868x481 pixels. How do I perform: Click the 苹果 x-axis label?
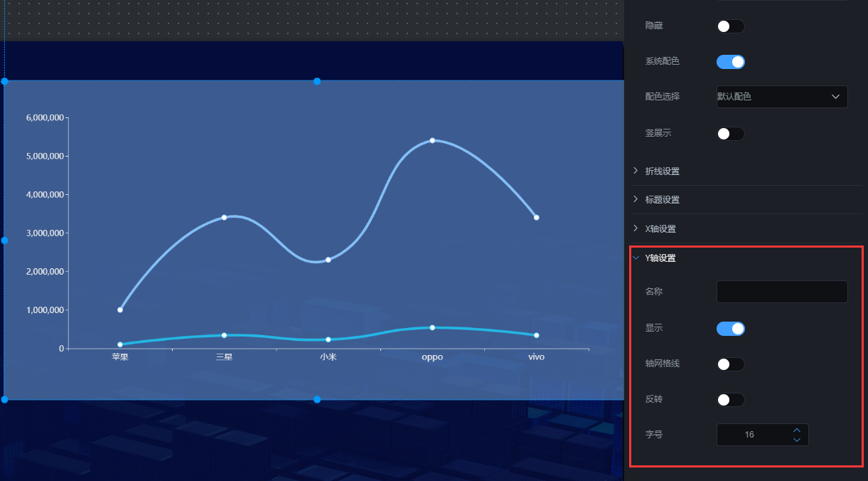pos(120,357)
